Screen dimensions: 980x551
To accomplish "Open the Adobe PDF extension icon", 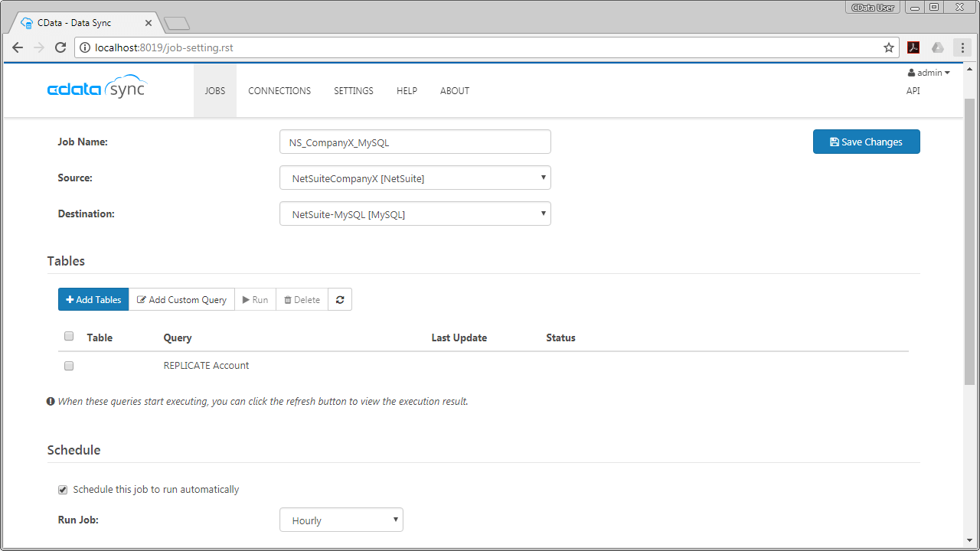I will point(913,47).
